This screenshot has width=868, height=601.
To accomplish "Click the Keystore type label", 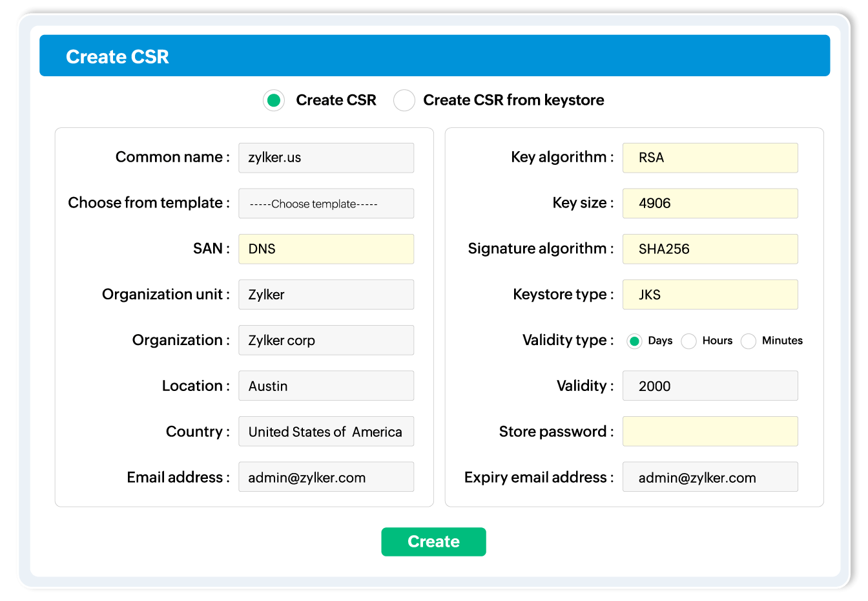I will (x=564, y=295).
